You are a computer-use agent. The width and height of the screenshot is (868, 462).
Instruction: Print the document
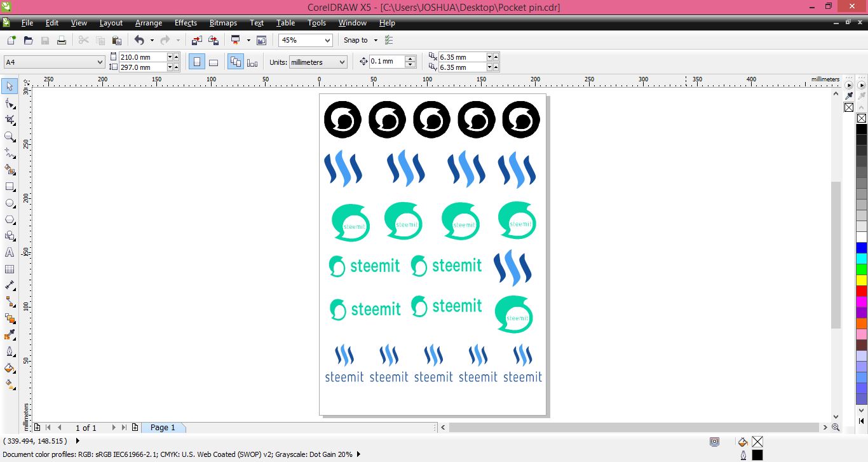coord(62,40)
